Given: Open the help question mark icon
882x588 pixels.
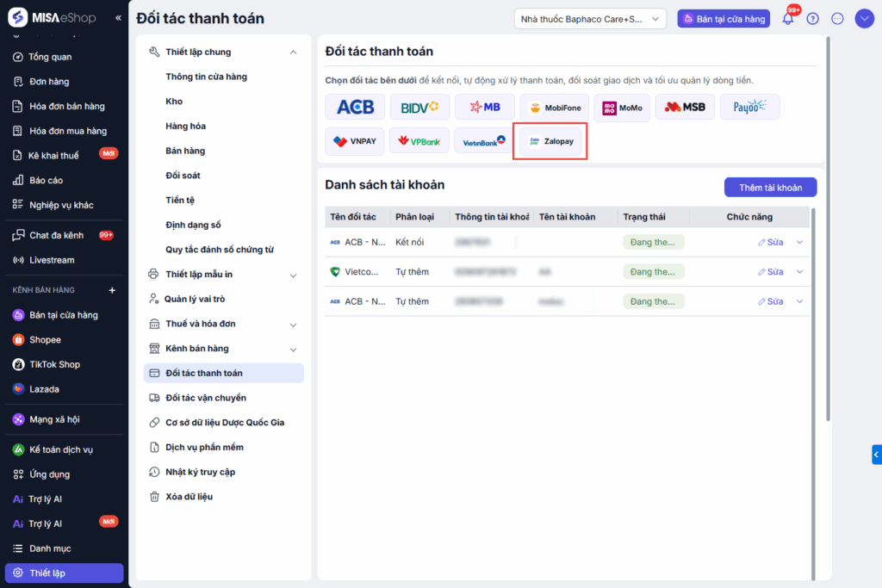Looking at the screenshot, I should tap(812, 19).
